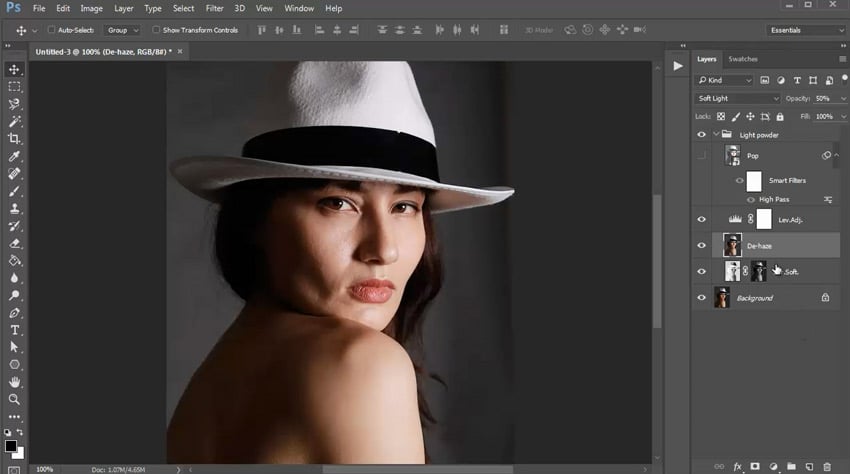Select the Rectangular Marquee tool

click(x=15, y=87)
